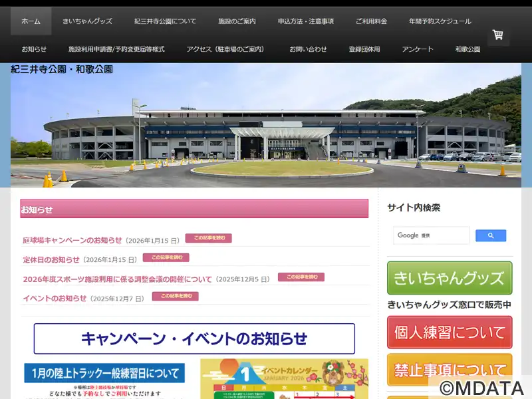Open the red 個人練習について banner
532x399 pixels.
(450, 332)
